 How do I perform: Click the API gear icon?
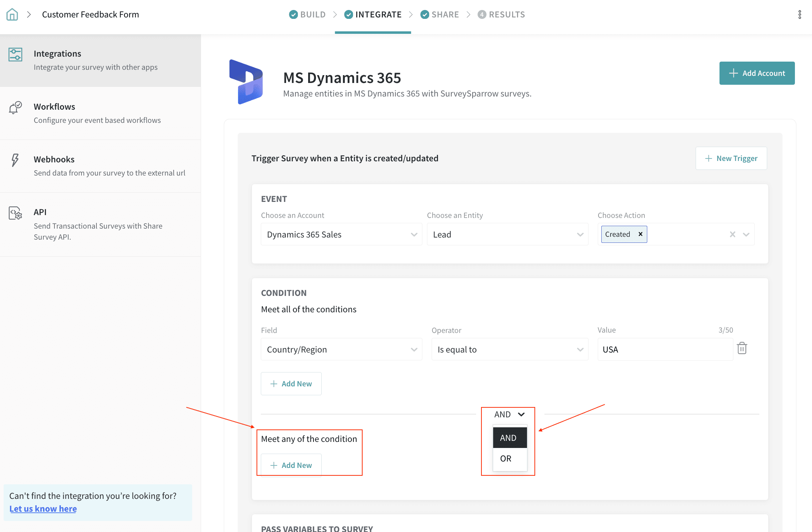pos(15,213)
